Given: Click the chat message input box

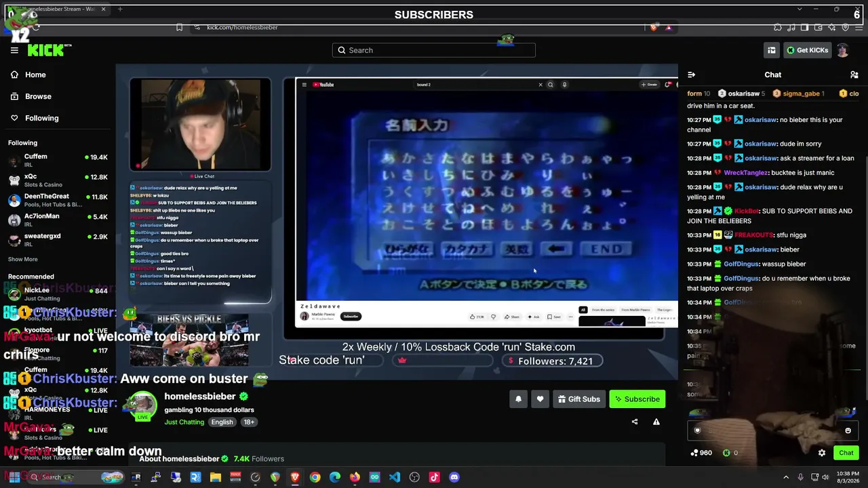Looking at the screenshot, I should [772, 430].
